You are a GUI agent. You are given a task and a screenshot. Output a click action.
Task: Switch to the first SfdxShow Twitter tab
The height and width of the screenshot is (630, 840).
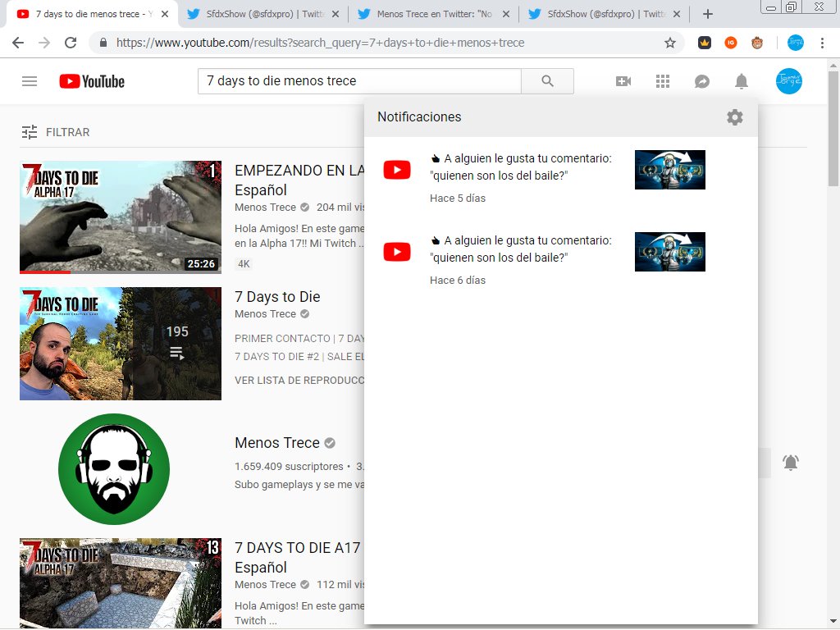point(262,14)
